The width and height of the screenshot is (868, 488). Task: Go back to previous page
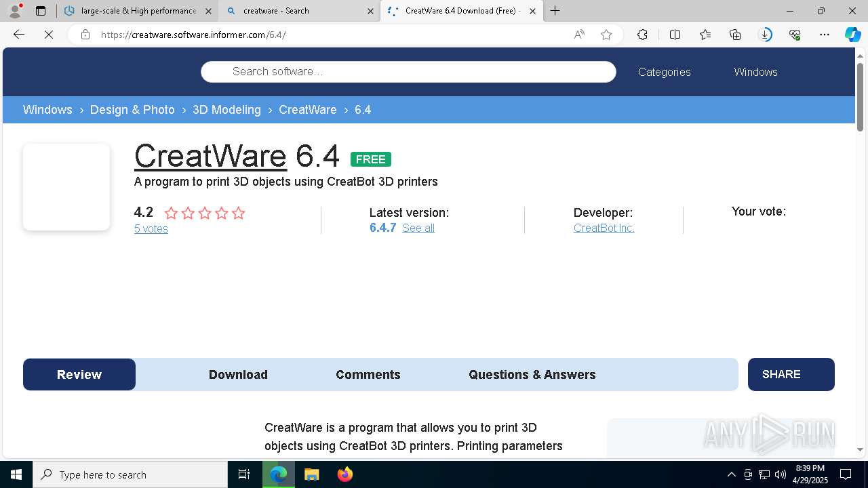(19, 35)
